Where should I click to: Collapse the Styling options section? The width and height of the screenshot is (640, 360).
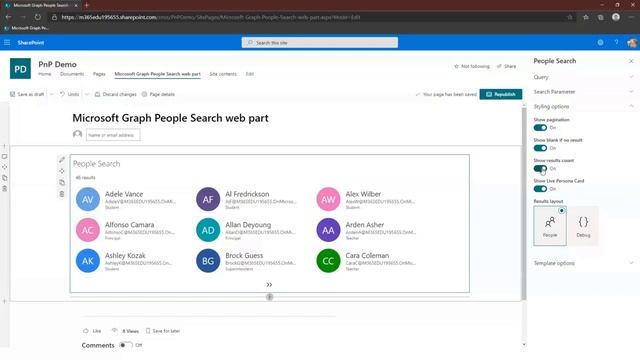click(584, 107)
